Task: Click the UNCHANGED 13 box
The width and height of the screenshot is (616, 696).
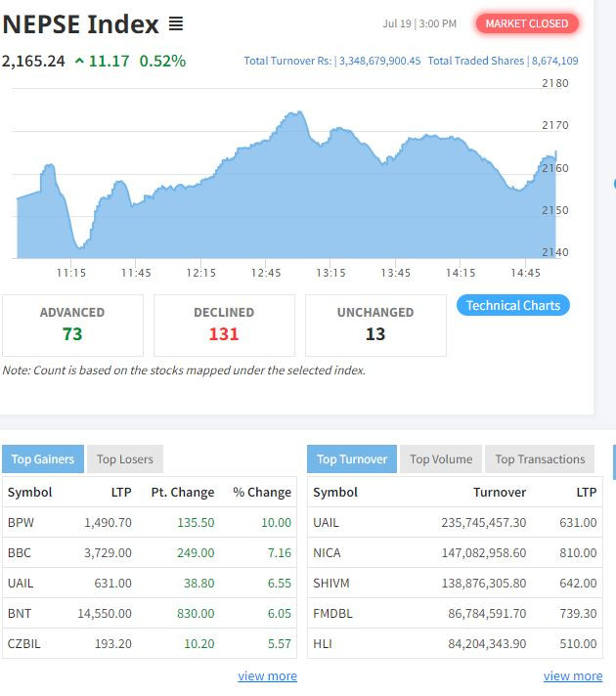Action: (375, 326)
